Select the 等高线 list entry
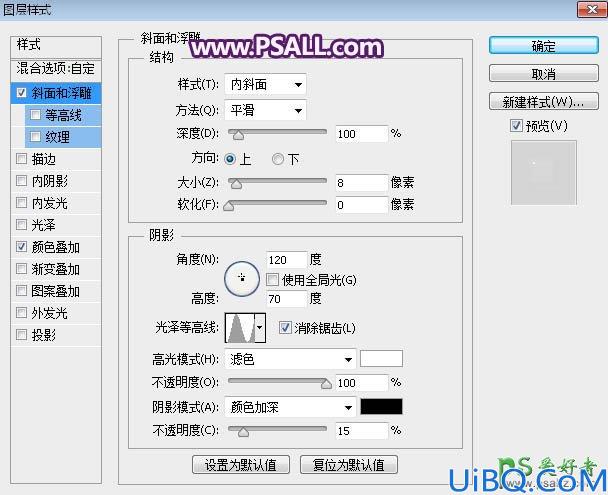The image size is (608, 495). tap(63, 115)
